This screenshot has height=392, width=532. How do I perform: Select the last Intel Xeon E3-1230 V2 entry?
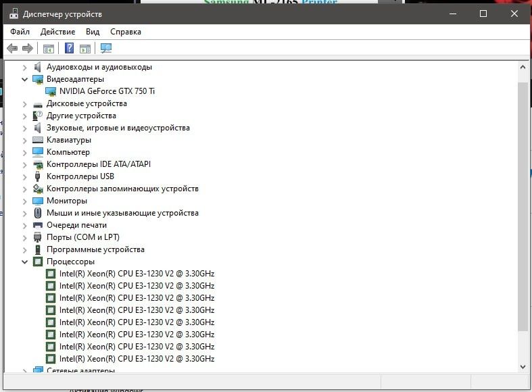tap(137, 359)
